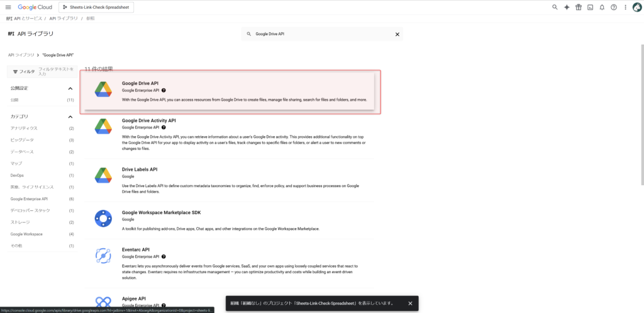Image resolution: width=644 pixels, height=313 pixels.
Task: Open the help question mark menu
Action: (x=613, y=7)
